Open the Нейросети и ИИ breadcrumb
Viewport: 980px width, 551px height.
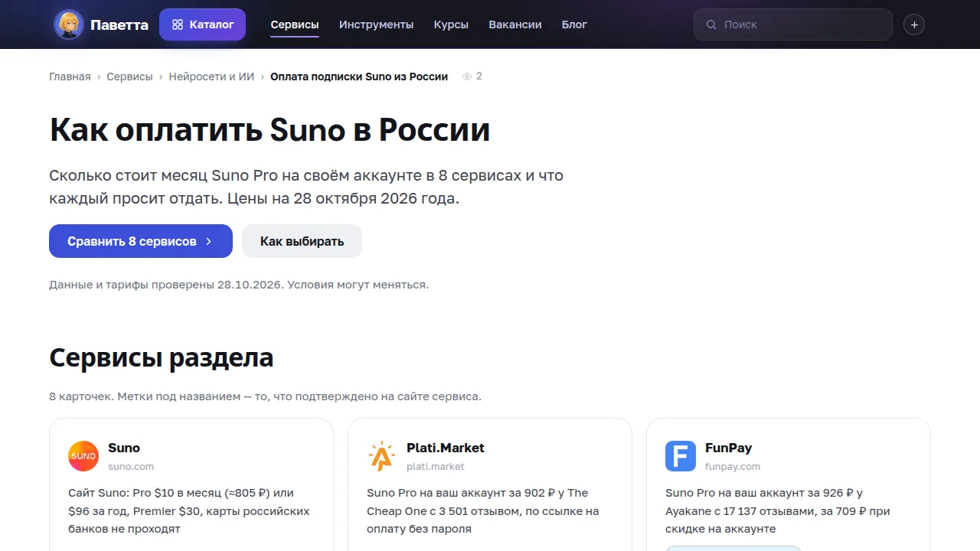[x=211, y=77]
